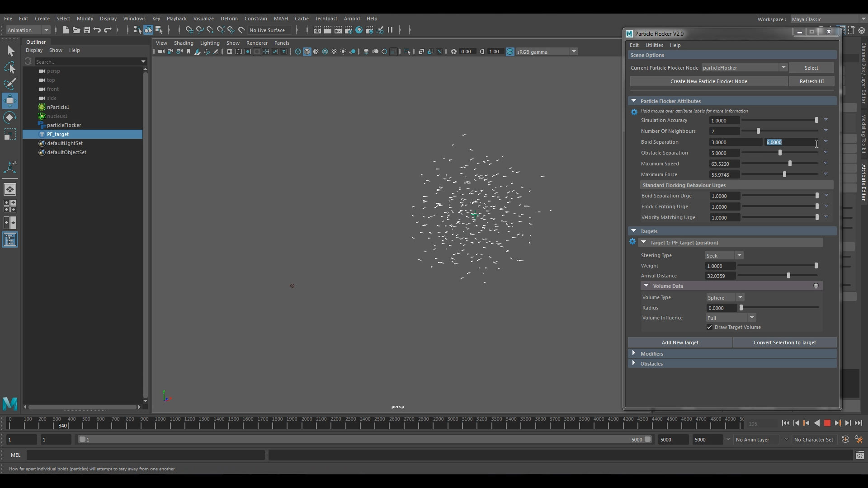868x488 pixels.
Task: Click Create New Particle Flocker Node
Action: tap(708, 81)
